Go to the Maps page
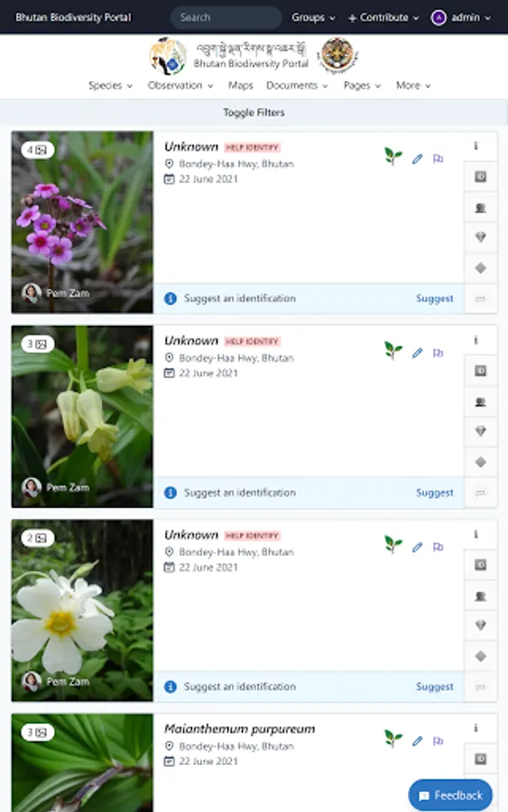Image resolution: width=508 pixels, height=812 pixels. click(241, 86)
